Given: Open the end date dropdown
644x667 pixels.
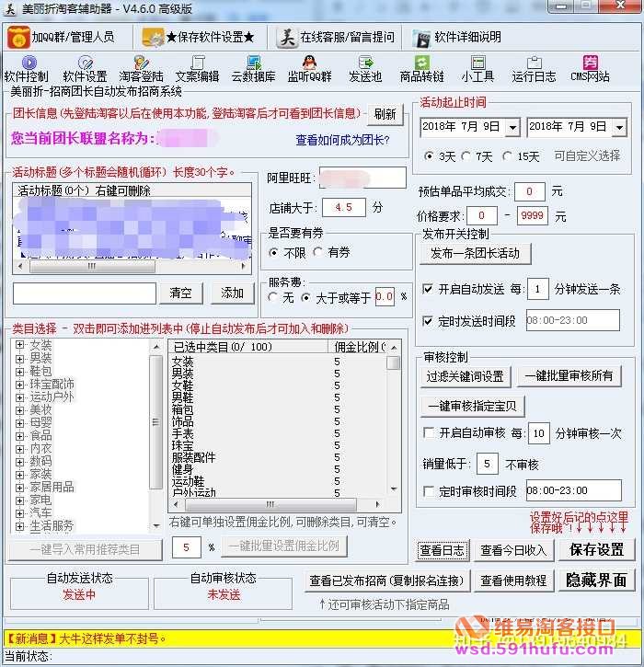Looking at the screenshot, I should tap(619, 127).
